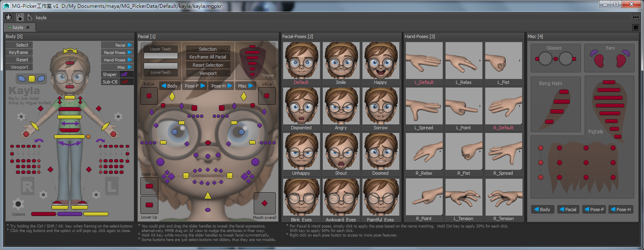Image resolution: width=644 pixels, height=250 pixels.
Task: Click the character figure icon in top toolbar
Action: tap(9, 17)
